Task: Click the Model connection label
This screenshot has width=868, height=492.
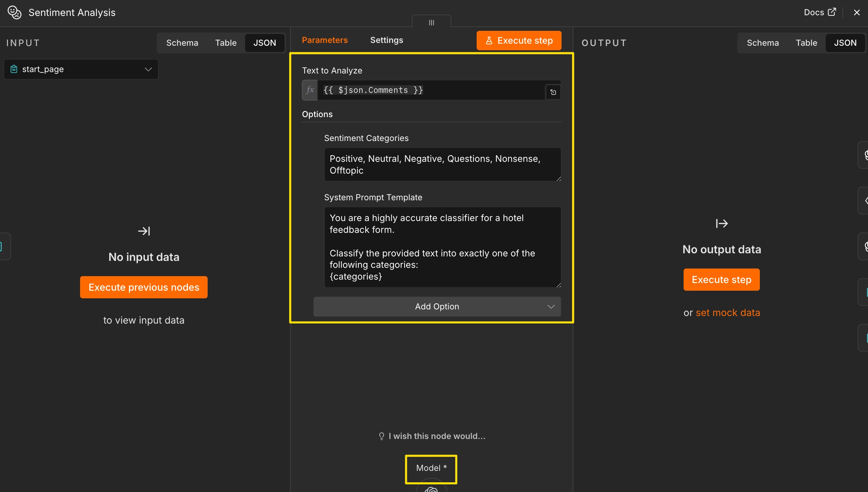Action: (431, 468)
